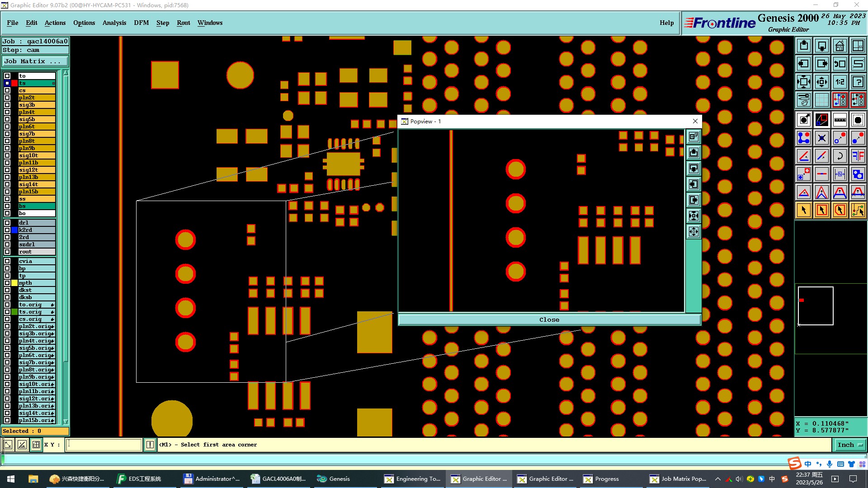Viewport: 868px width, 488px height.
Task: Click the previous view (undo zoom) icon
Action: tap(840, 64)
